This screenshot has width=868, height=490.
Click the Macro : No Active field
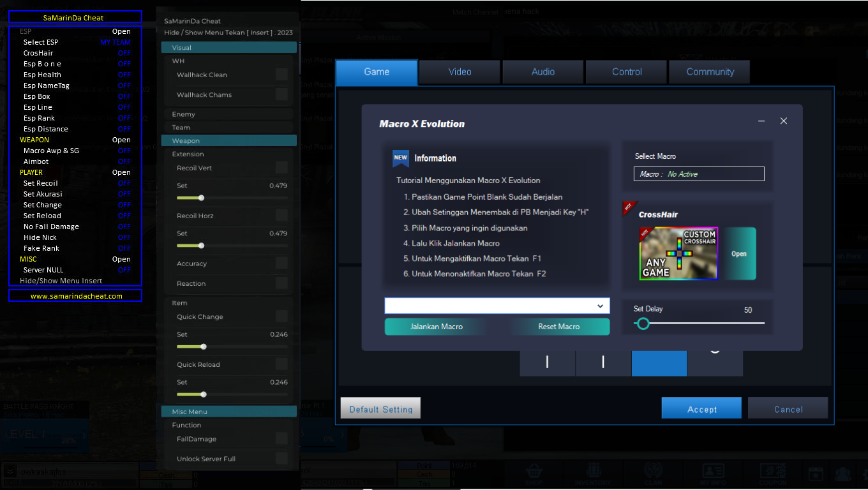point(699,174)
